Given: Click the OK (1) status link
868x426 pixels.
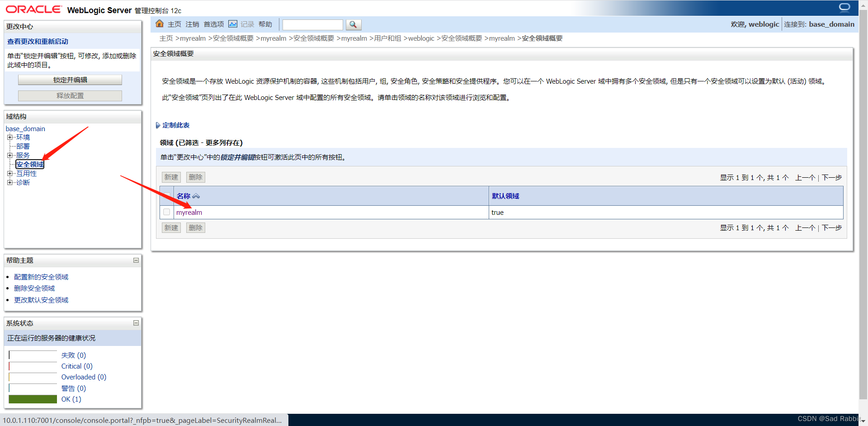Looking at the screenshot, I should 71,399.
